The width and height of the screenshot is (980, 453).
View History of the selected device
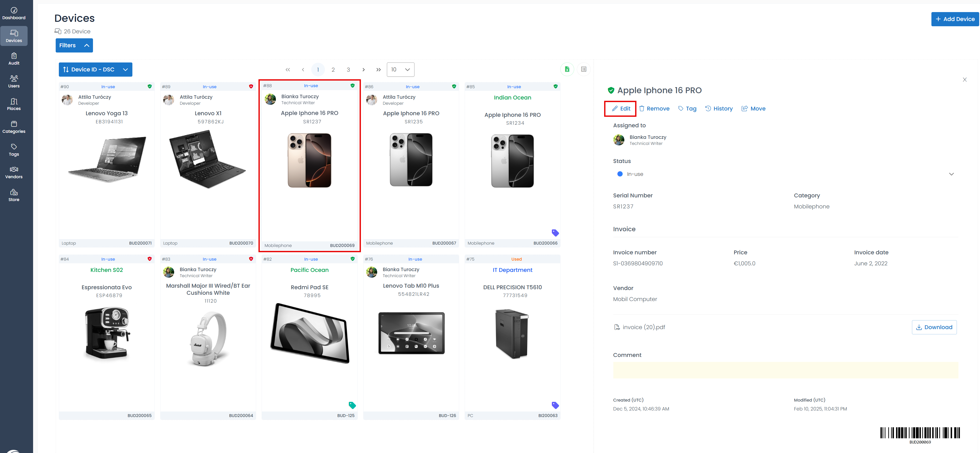(719, 109)
